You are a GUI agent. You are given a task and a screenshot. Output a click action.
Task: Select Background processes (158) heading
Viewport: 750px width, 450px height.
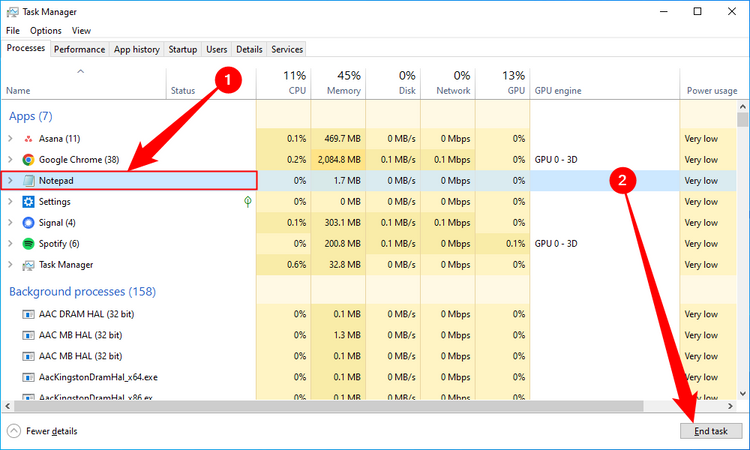coord(82,292)
